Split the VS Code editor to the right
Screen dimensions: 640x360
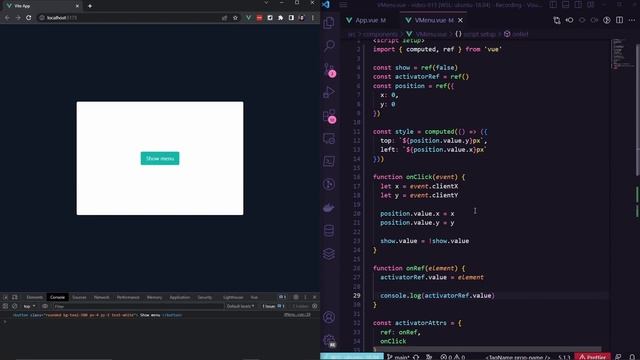pyautogui.click(x=620, y=20)
